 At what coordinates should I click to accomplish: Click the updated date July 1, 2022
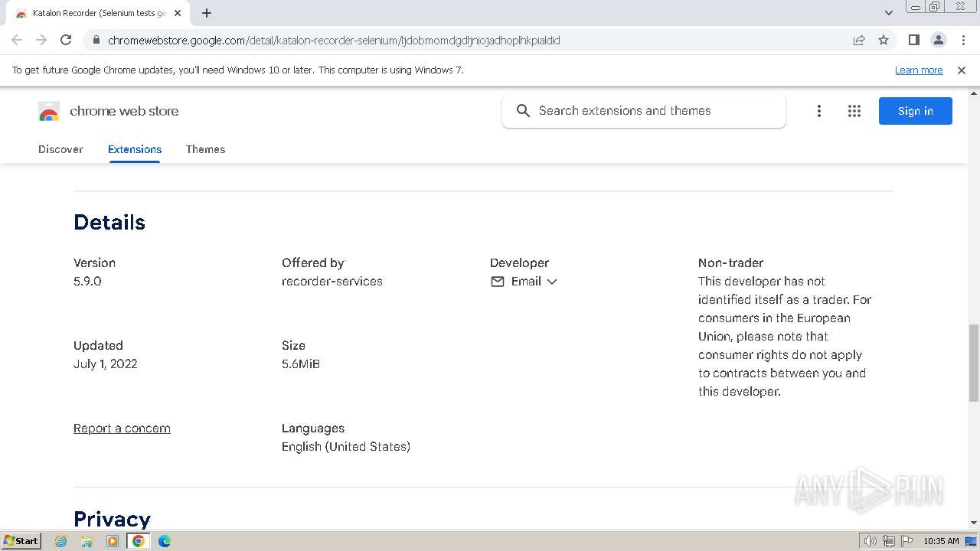click(x=106, y=364)
